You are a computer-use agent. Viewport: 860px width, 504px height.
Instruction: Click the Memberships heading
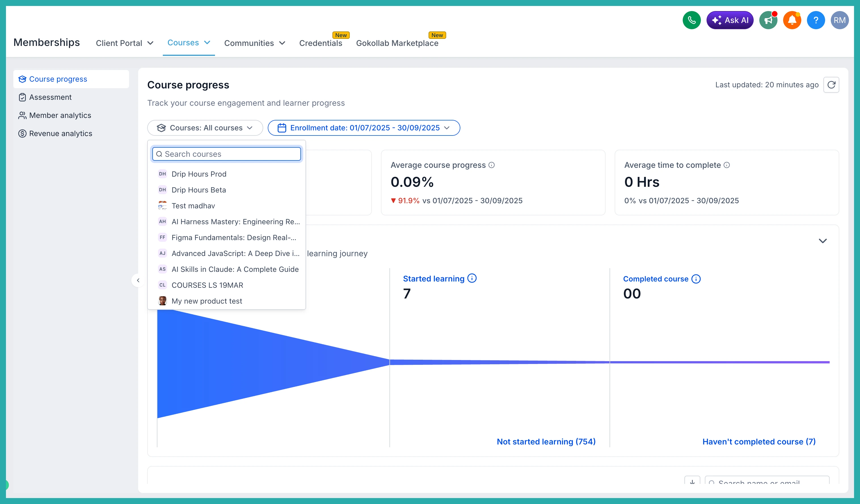[47, 42]
